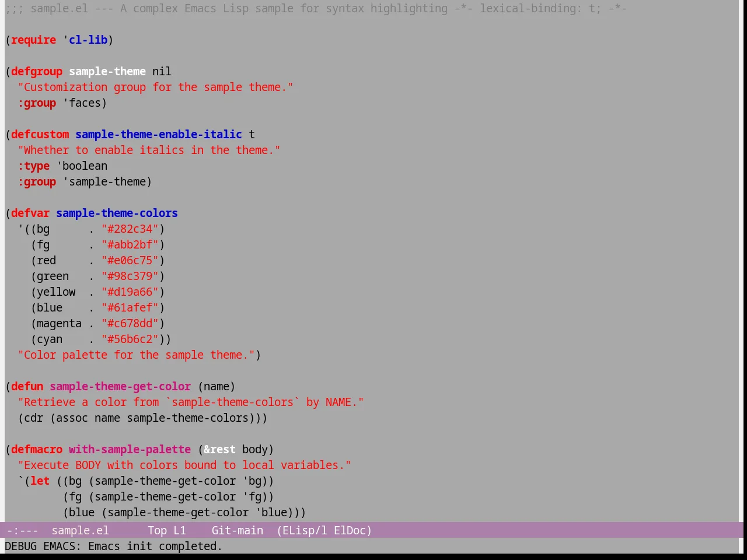Image resolution: width=747 pixels, height=560 pixels.
Task: Click the color string "#282c34"
Action: coord(130,229)
